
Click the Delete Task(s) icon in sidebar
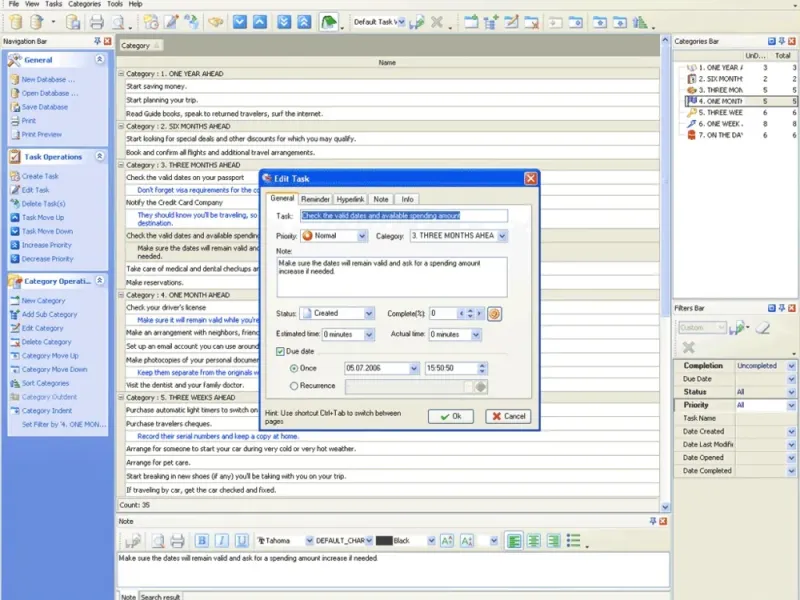coord(14,204)
